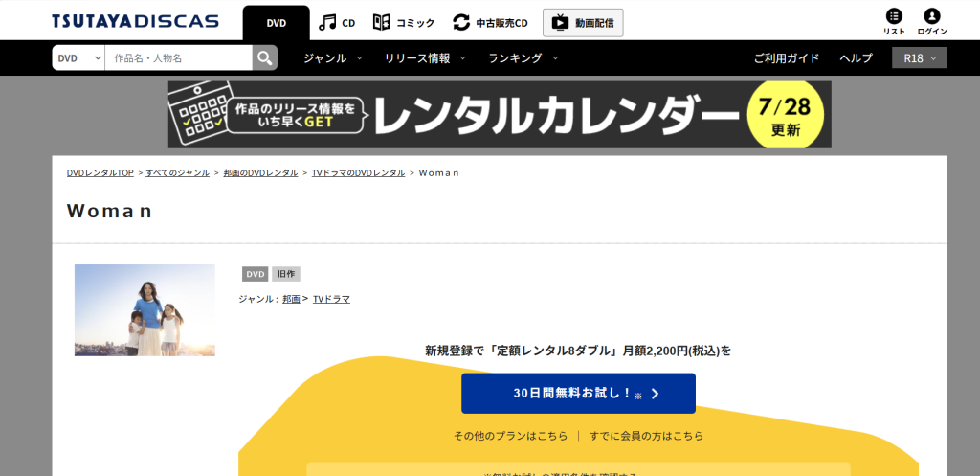Image resolution: width=980 pixels, height=476 pixels.
Task: Click the magnifying glass search button
Action: pos(265,58)
